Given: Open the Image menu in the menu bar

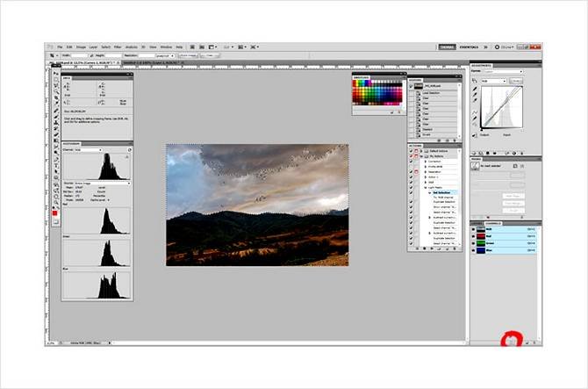Looking at the screenshot, I should pos(81,47).
